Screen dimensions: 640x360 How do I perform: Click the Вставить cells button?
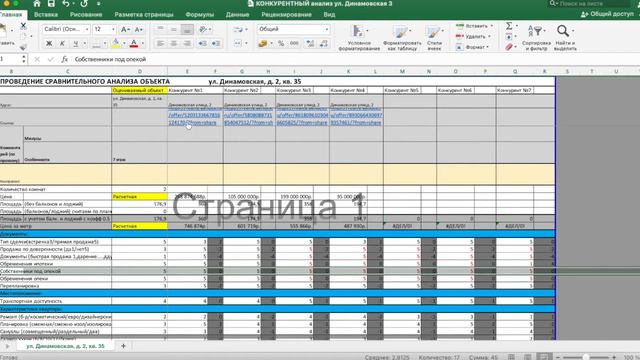coord(474,26)
